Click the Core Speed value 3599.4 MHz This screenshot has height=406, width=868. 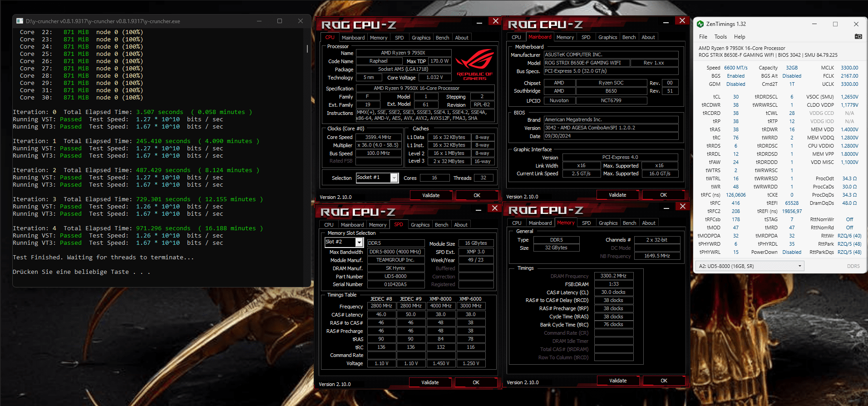378,137
